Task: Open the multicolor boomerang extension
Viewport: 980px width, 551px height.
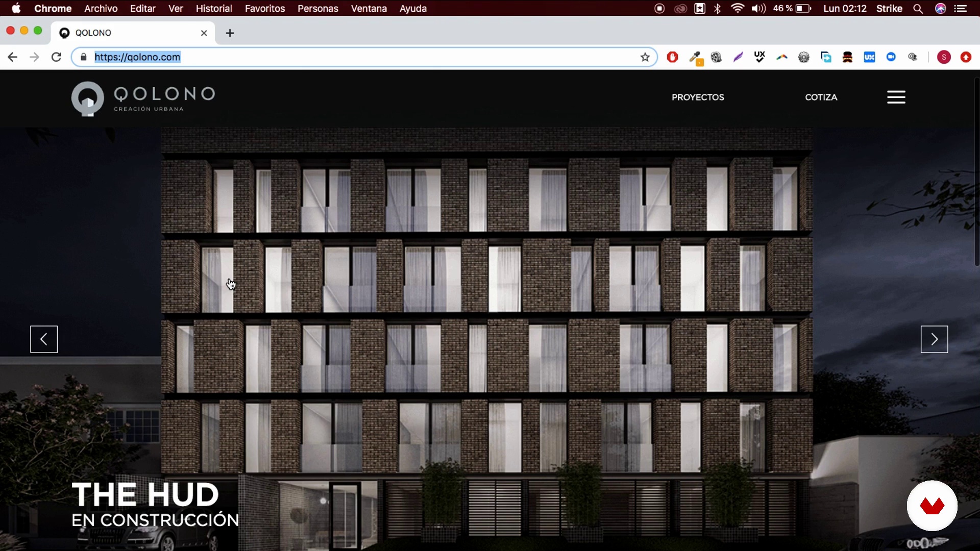Action: (x=782, y=57)
